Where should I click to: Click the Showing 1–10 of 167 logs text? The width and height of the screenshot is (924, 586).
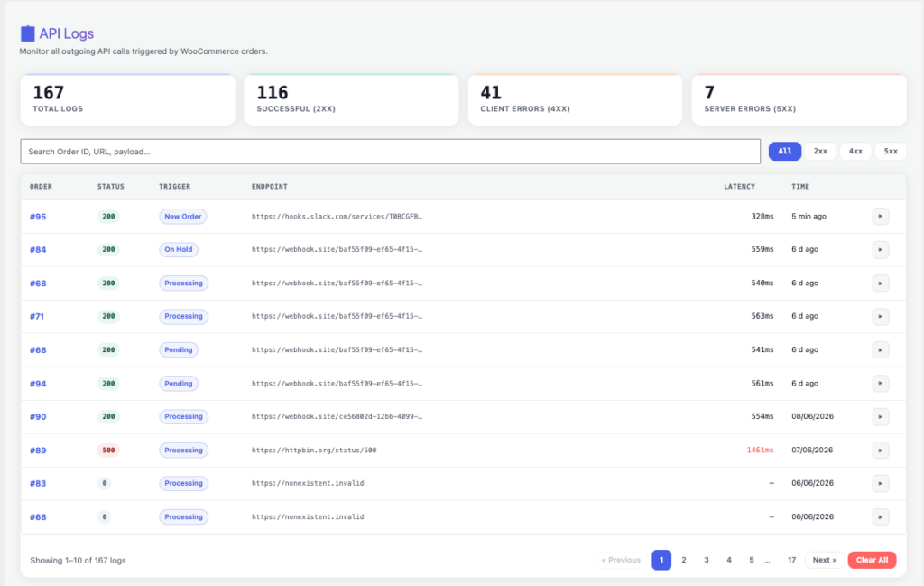[x=78, y=560]
